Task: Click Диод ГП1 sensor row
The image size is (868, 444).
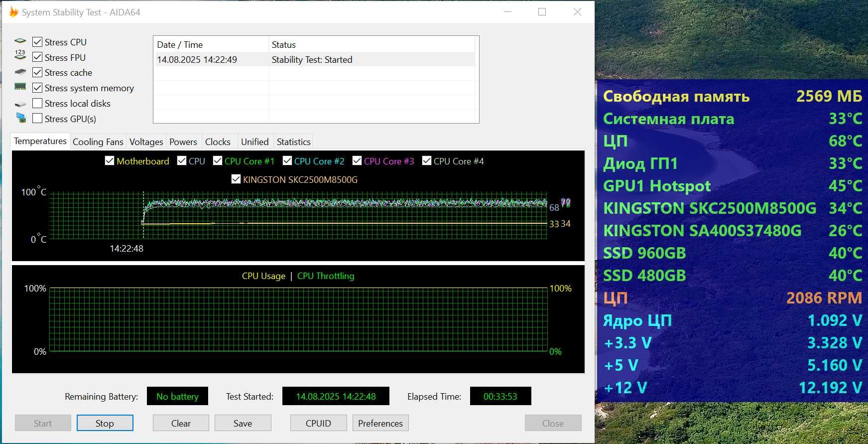Action: (732, 163)
